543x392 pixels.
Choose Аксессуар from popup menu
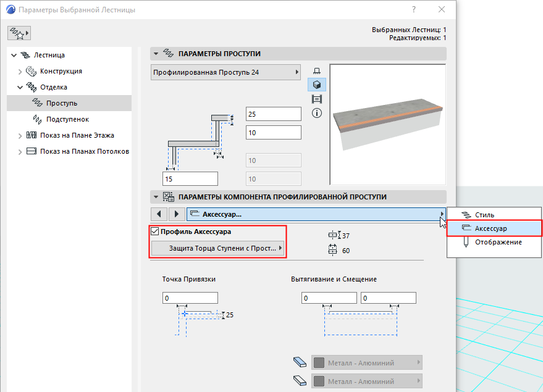(494, 228)
